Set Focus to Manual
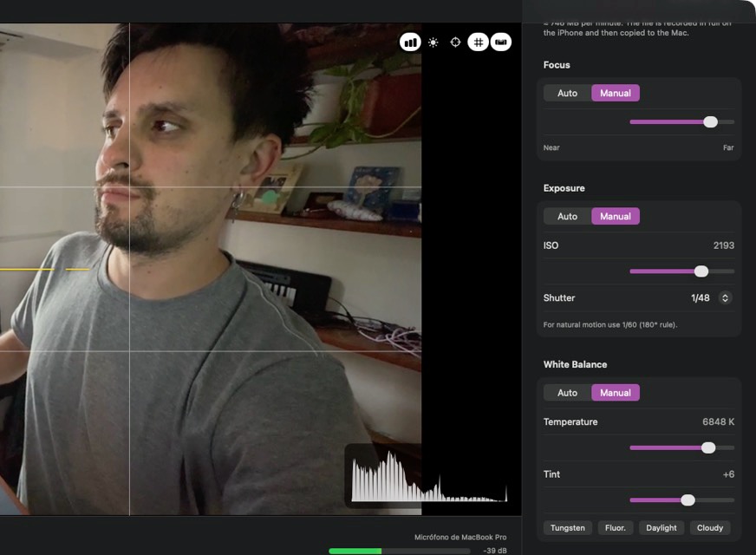The height and width of the screenshot is (555, 756). coord(616,93)
